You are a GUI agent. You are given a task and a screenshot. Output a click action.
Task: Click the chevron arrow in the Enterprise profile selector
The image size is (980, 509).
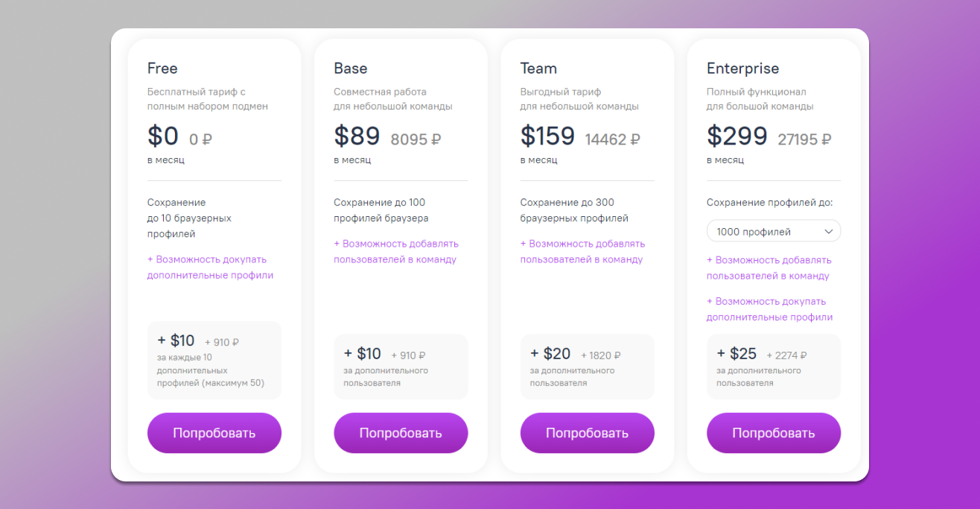(x=828, y=231)
